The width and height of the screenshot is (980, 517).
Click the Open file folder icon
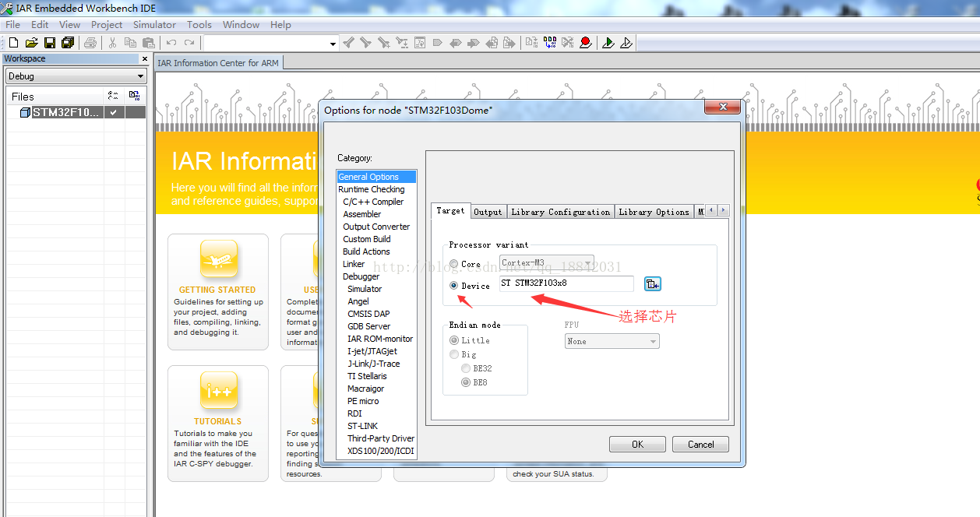(x=32, y=43)
